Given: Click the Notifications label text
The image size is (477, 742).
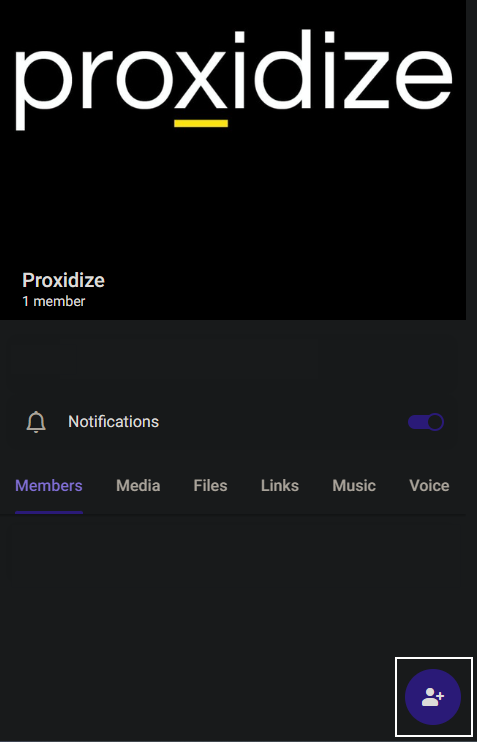Looking at the screenshot, I should click(114, 422).
